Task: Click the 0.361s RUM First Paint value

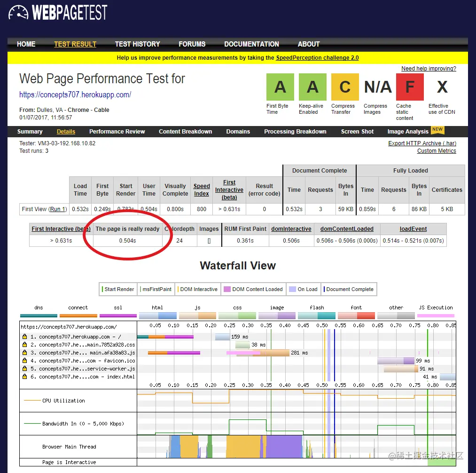Action: 245,241
